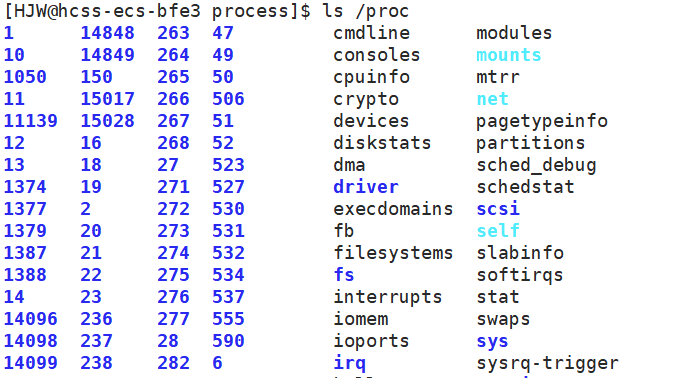
Task: Click the directory entry '590'
Action: (228, 341)
